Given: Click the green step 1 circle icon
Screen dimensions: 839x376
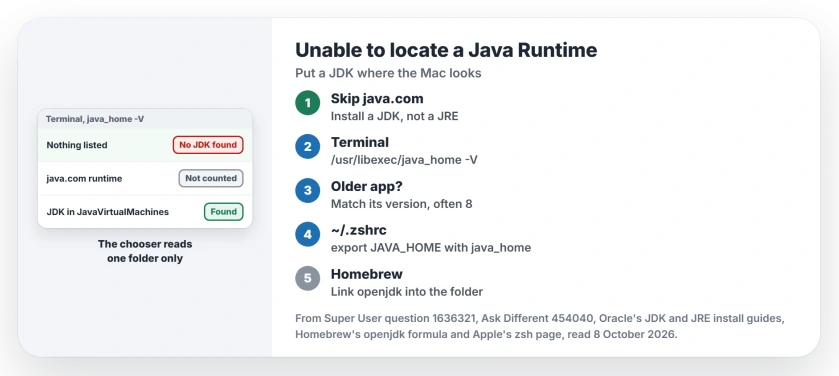Looking at the screenshot, I should coord(308,103).
